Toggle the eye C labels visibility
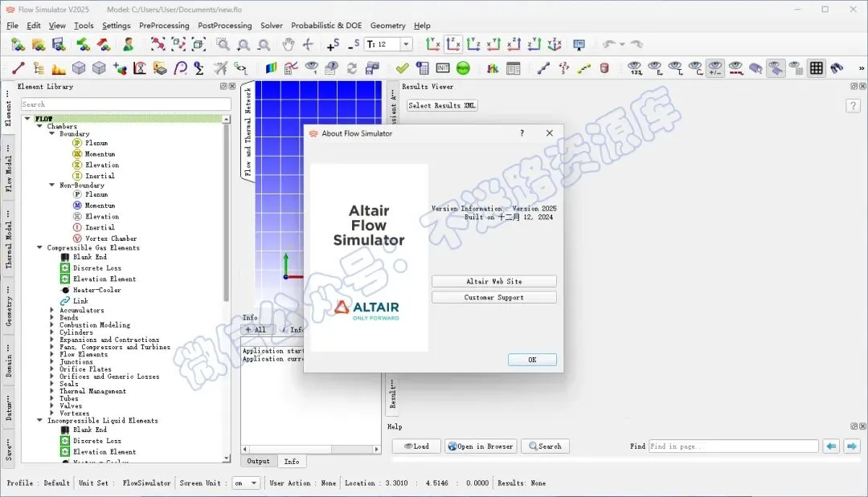868x497 pixels. click(x=695, y=68)
